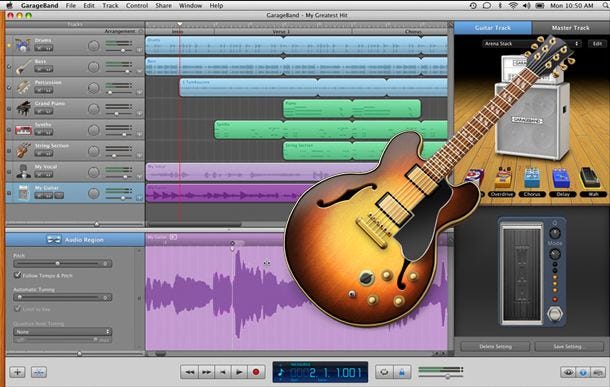
Task: Open the Control menu
Action: pyautogui.click(x=137, y=5)
